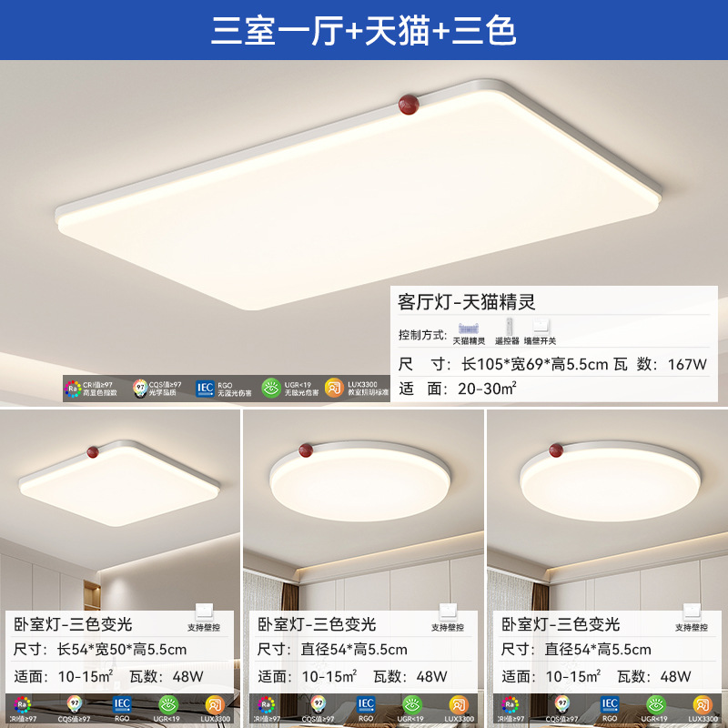Click the green eye icon on bottom-left card
This screenshot has height=728, width=728.
(167, 704)
